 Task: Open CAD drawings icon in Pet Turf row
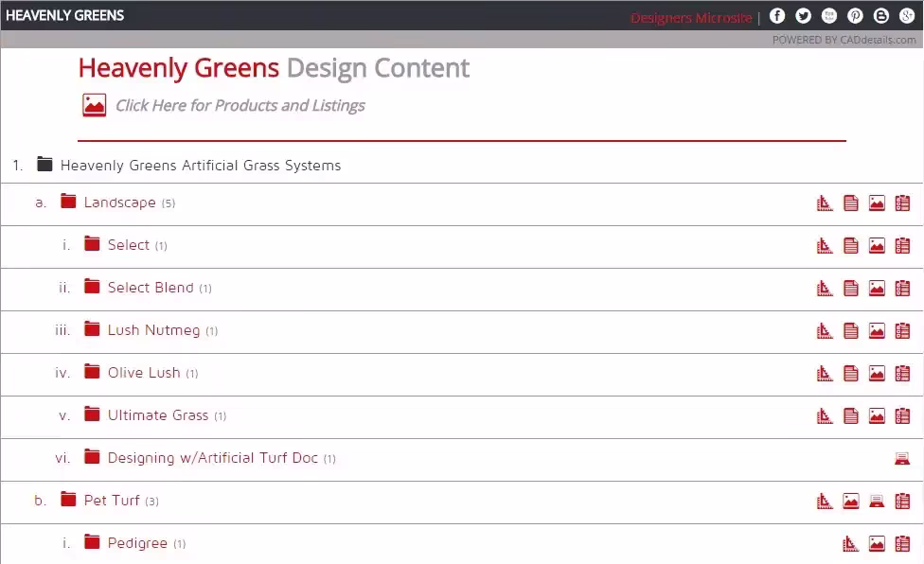(825, 501)
